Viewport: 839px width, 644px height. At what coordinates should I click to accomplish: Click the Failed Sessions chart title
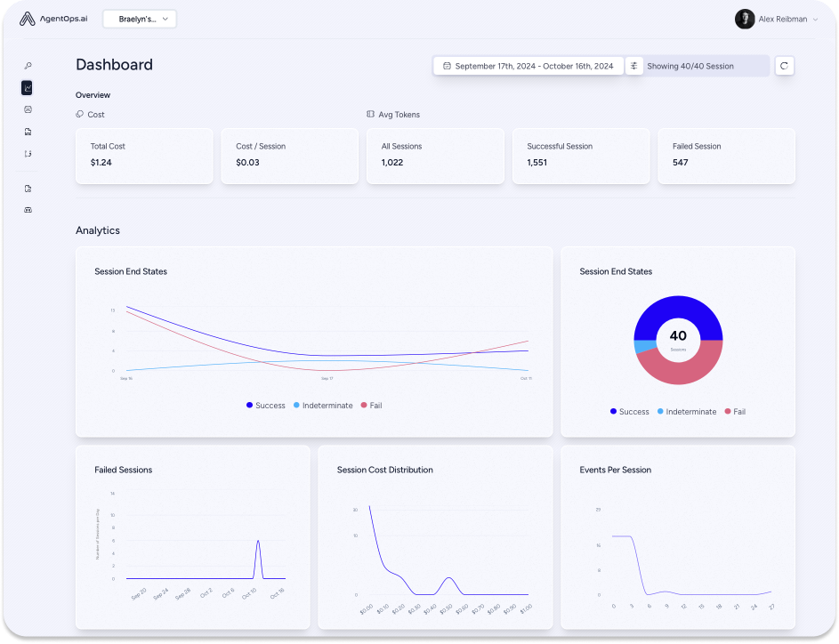123,470
